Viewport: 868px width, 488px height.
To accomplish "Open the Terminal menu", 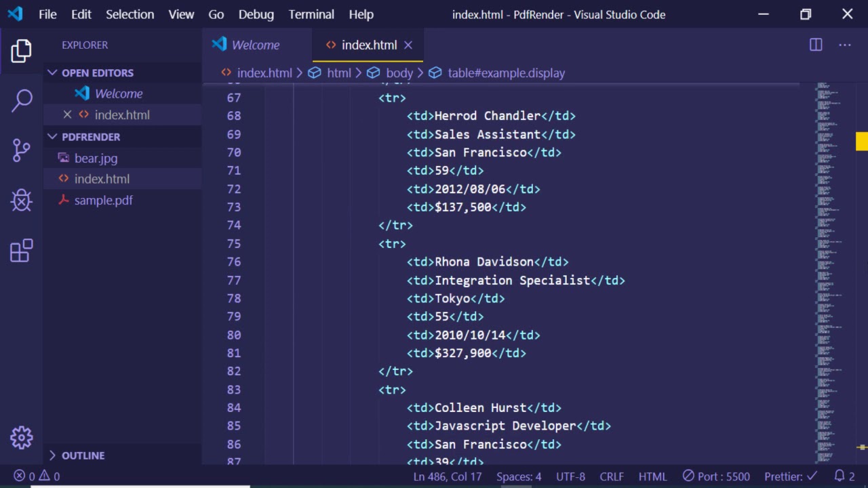I will (x=311, y=14).
